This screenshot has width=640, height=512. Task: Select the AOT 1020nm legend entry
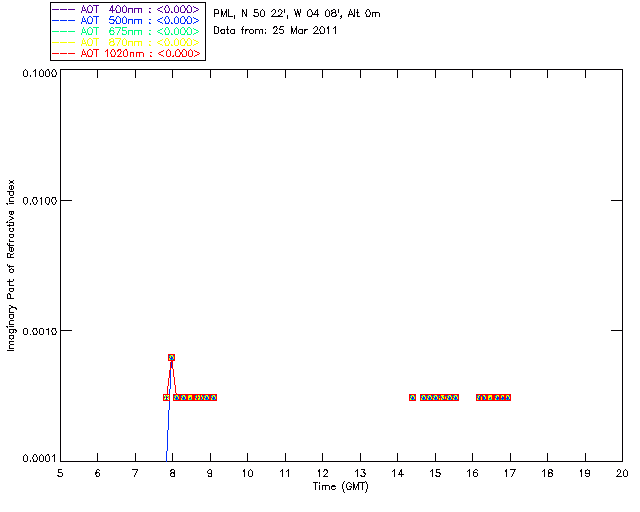(x=126, y=53)
